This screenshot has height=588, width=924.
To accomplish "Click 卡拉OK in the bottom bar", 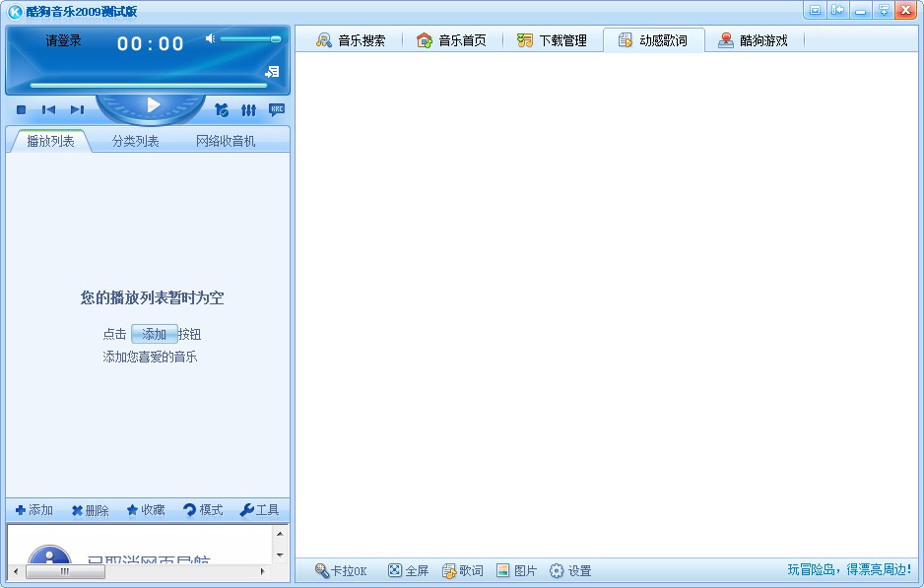I will [x=340, y=570].
